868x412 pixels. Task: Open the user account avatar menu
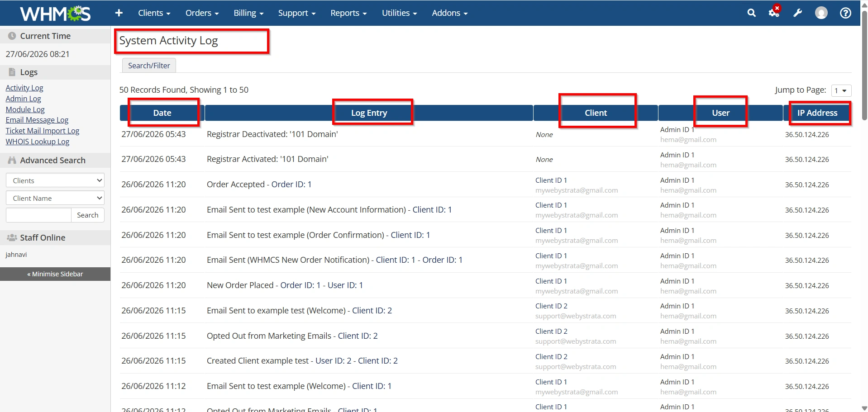click(x=821, y=13)
